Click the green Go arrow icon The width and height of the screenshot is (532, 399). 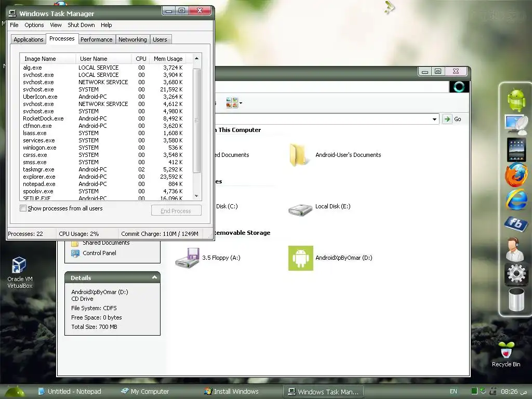[x=447, y=119]
